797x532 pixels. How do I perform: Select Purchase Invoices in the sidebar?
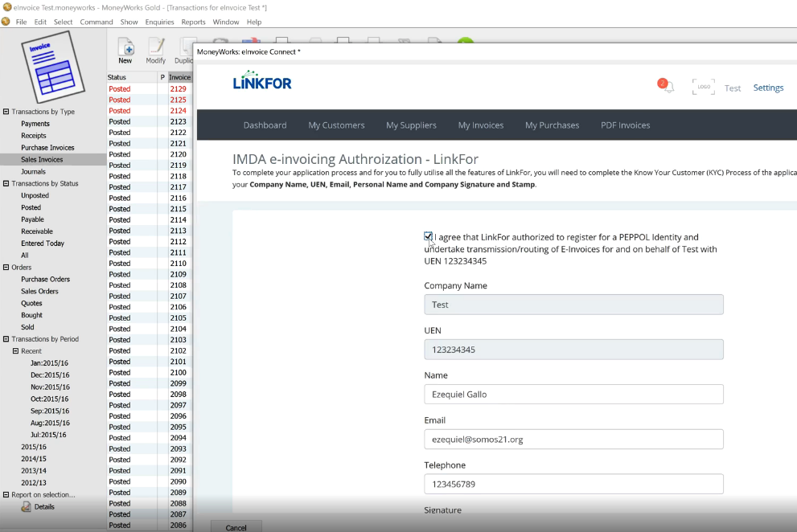(47, 147)
